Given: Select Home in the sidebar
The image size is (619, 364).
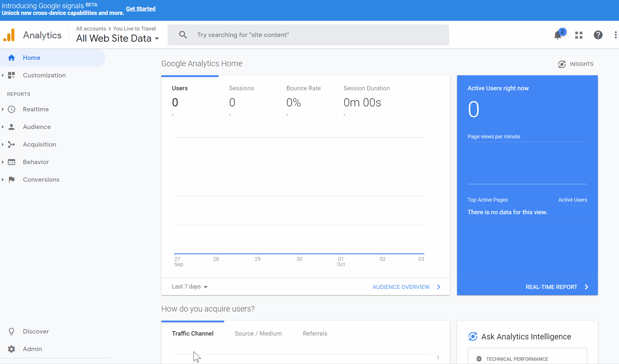Looking at the screenshot, I should coord(53,58).
